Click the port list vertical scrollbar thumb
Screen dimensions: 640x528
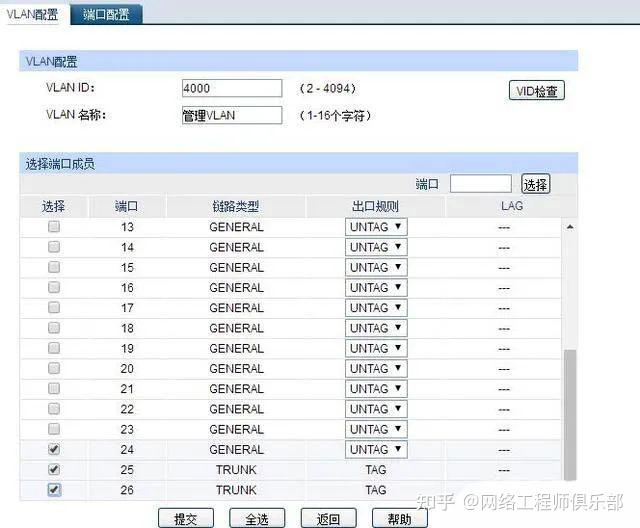tap(570, 415)
